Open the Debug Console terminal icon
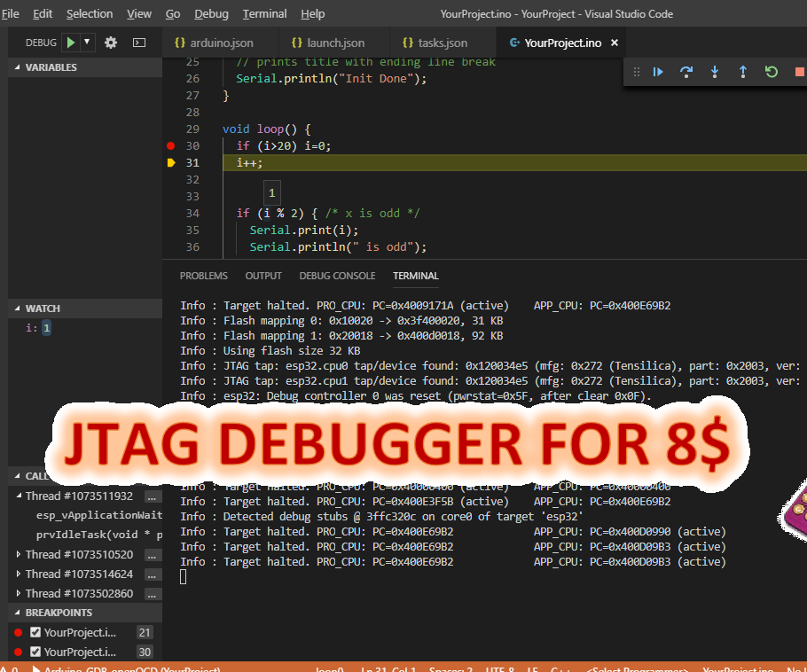807x672 pixels. [138, 42]
